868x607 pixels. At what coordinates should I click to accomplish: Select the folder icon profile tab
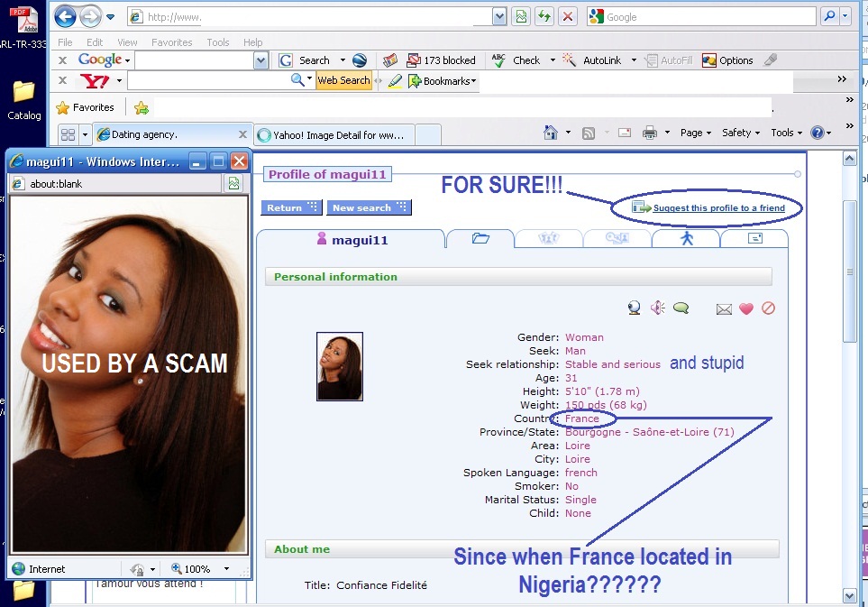click(480, 239)
